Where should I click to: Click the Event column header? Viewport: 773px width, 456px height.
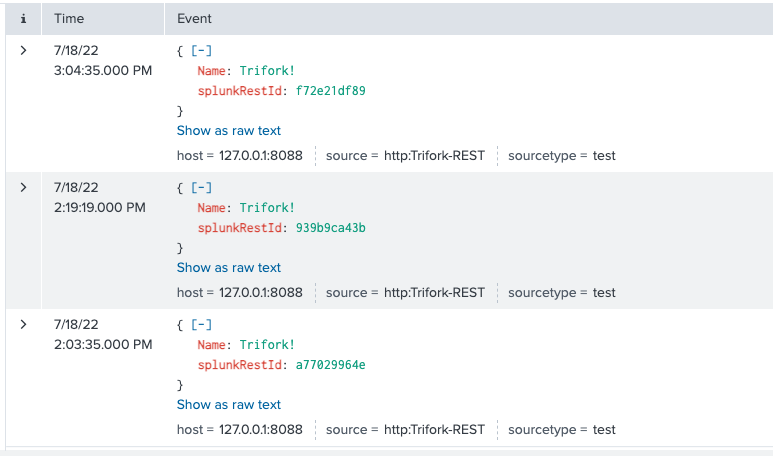click(x=194, y=19)
